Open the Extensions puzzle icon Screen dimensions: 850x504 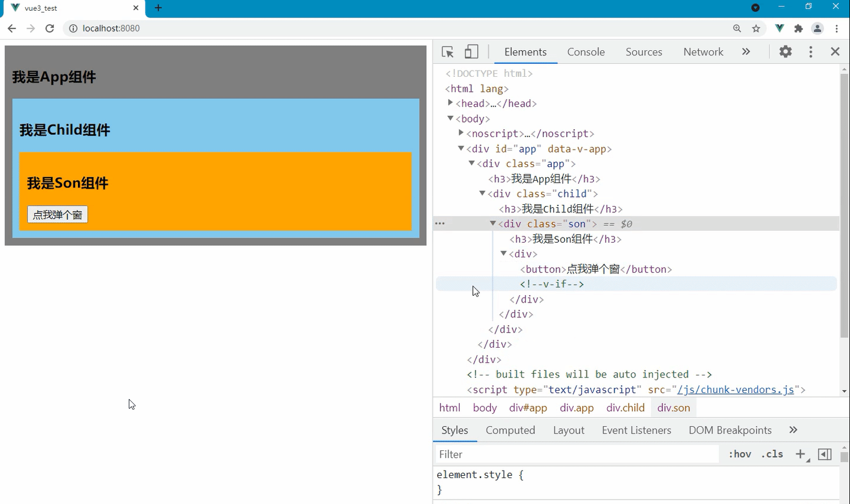[x=799, y=28]
